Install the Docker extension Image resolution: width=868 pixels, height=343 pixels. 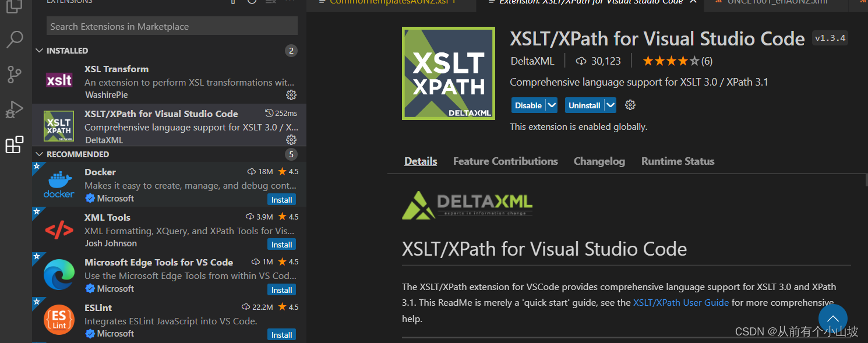281,199
